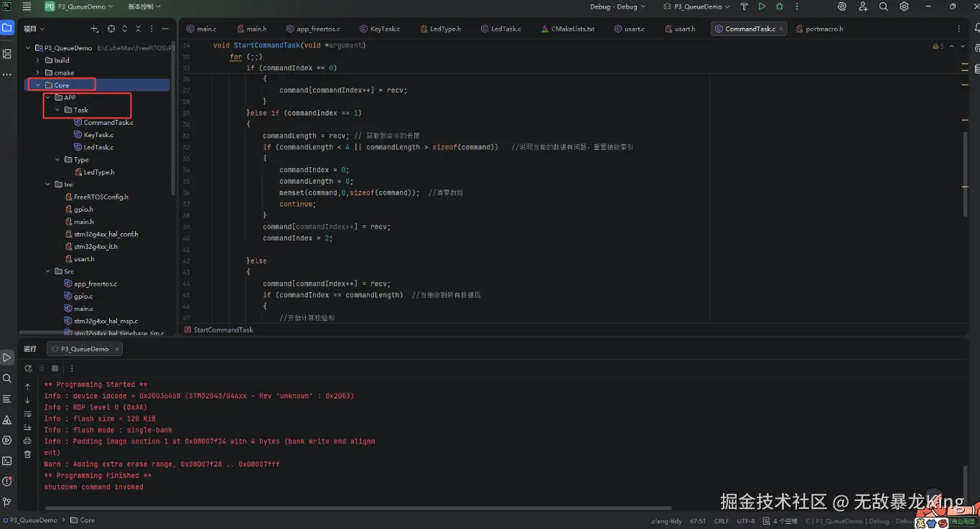
Task: Clear console output with trash icon
Action: [x=27, y=454]
